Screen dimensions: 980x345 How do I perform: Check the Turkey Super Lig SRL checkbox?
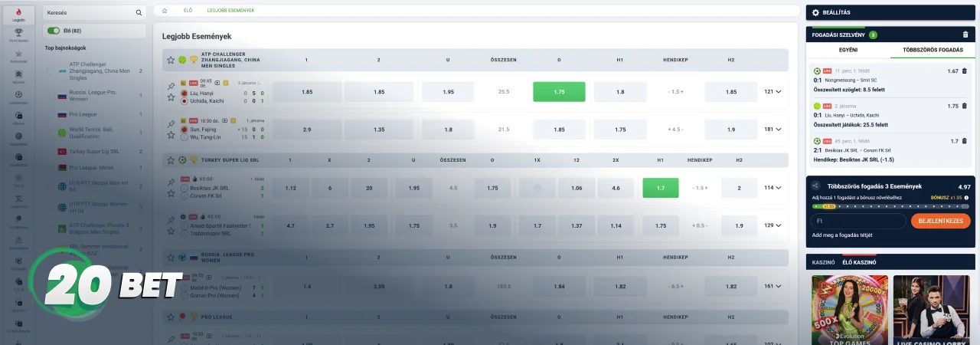51,151
